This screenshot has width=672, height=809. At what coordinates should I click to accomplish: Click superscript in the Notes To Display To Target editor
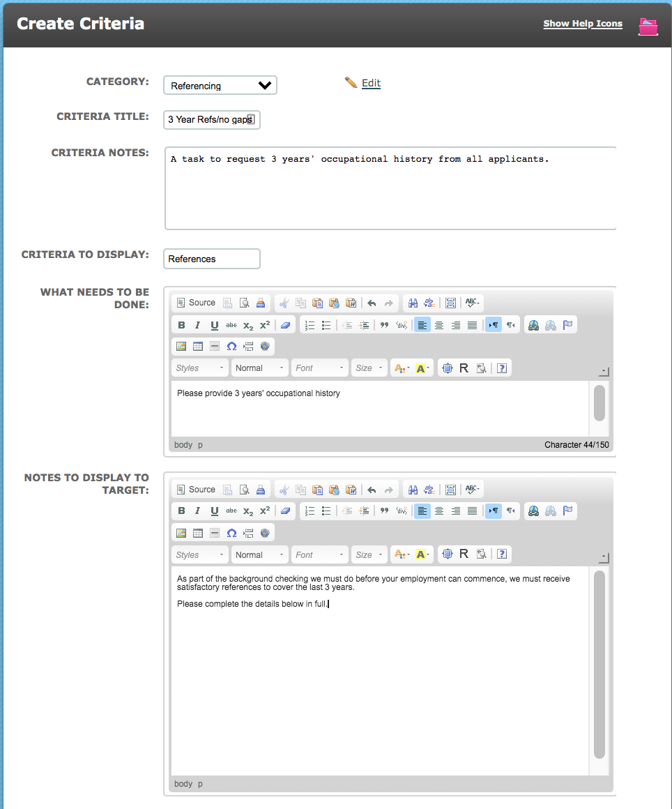coord(265,511)
